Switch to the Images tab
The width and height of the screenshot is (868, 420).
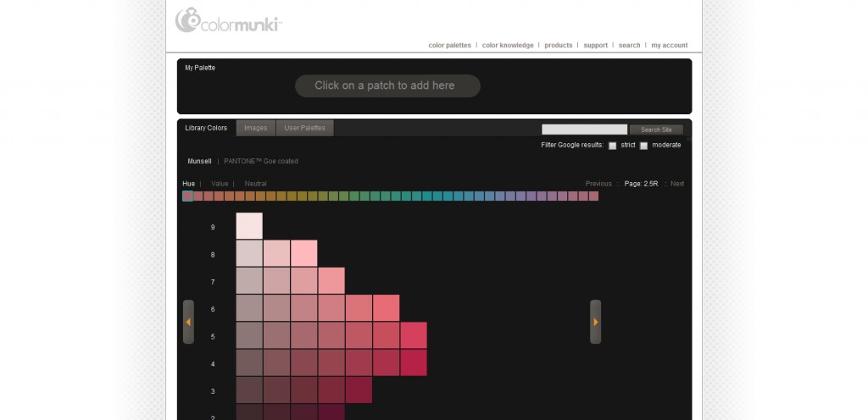(x=256, y=128)
